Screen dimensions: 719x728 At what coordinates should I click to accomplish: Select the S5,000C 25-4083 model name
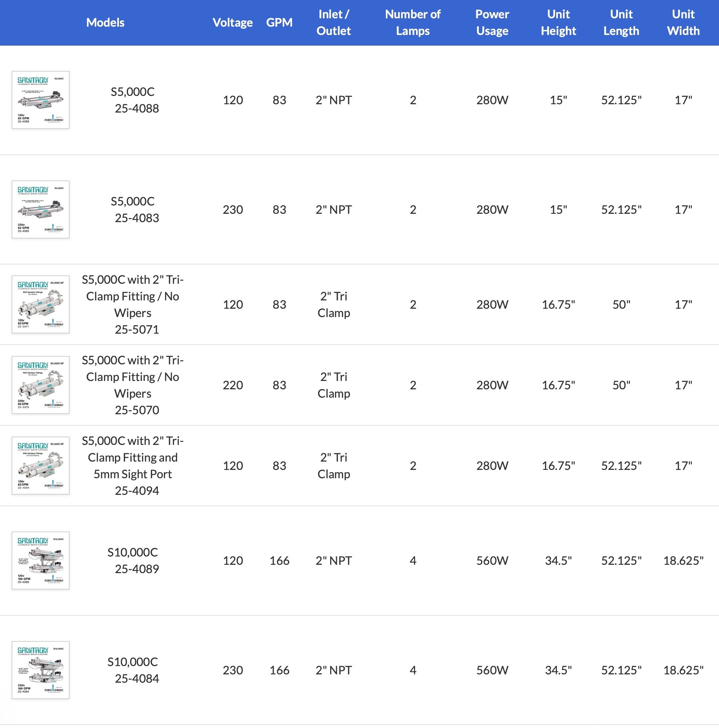point(132,209)
